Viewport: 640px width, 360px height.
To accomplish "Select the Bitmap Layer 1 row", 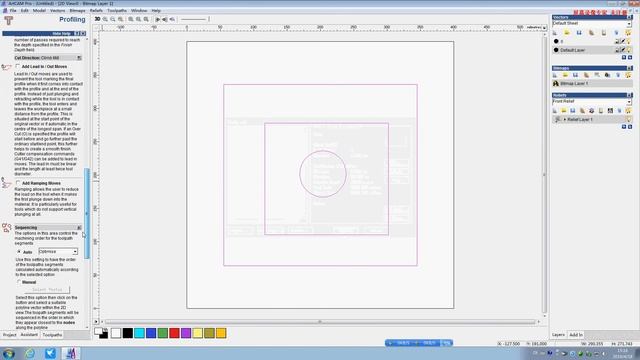I will coord(592,83).
